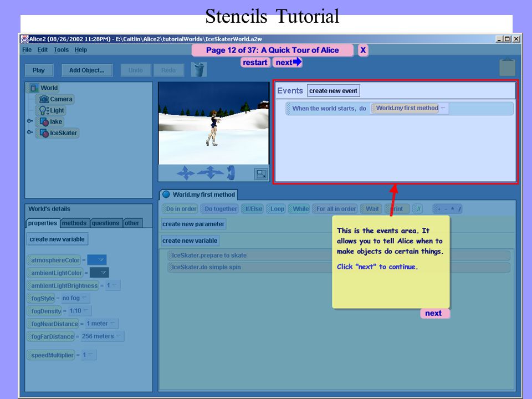Click the trash can icon
The height and width of the screenshot is (399, 532).
coord(199,70)
